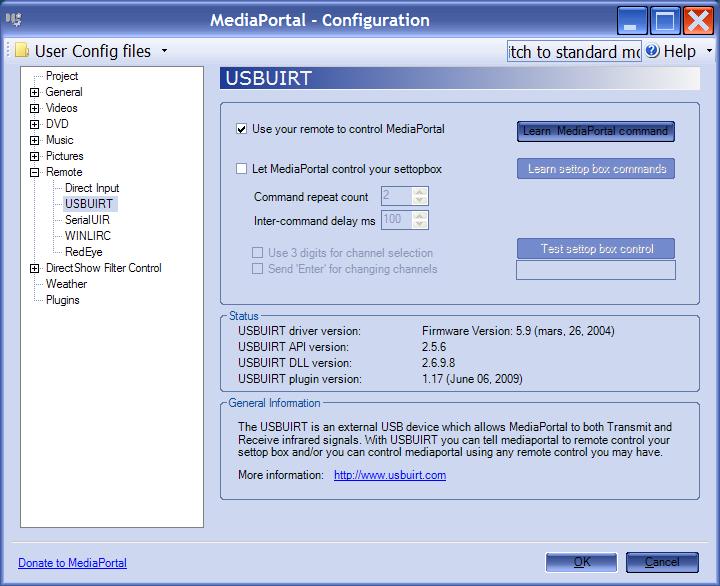Enable 'Let MediaPortal control your settopbox'
The width and height of the screenshot is (720, 586).
(x=241, y=169)
